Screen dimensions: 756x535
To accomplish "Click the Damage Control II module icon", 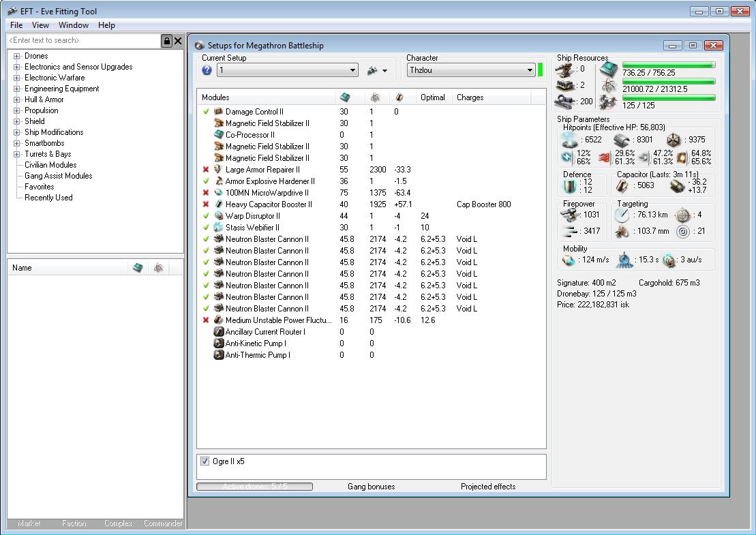I will [x=218, y=111].
